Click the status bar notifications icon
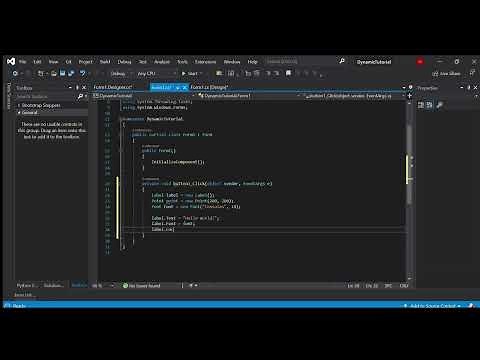This screenshot has width=480, height=360. click(471, 306)
